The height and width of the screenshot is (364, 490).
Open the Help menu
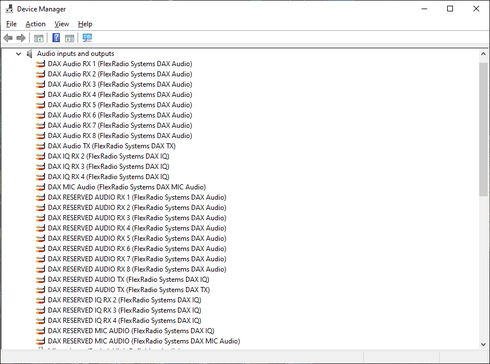coord(85,24)
